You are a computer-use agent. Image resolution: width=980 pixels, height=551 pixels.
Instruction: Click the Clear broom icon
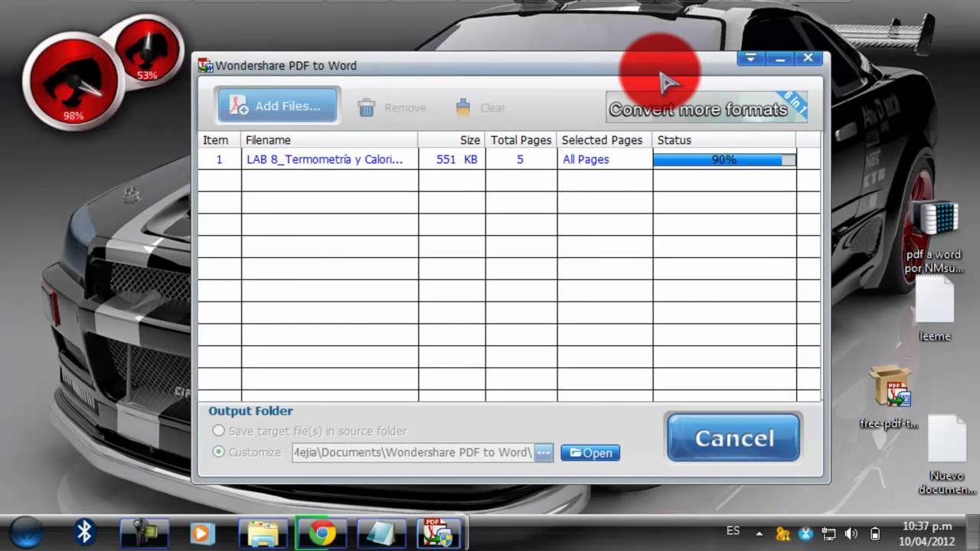click(463, 107)
